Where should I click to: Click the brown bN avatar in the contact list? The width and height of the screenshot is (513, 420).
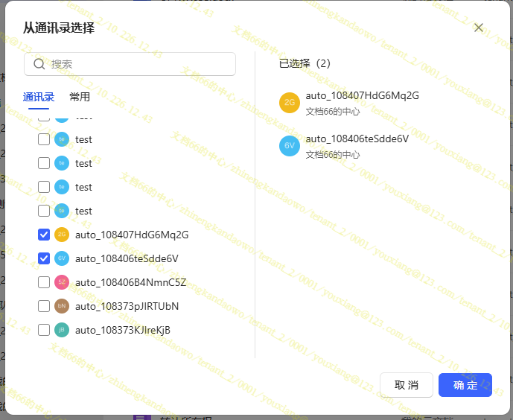62,306
